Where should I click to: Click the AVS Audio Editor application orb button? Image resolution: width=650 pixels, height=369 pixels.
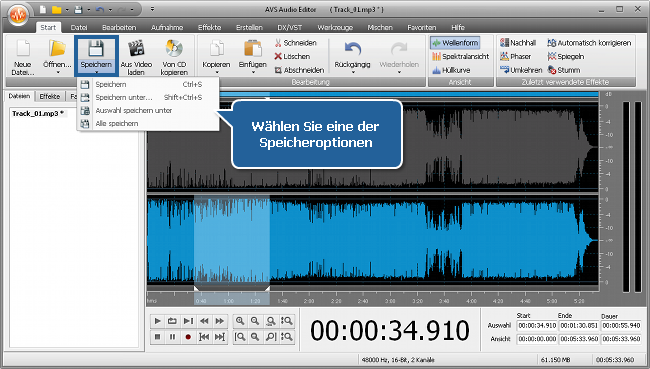(x=18, y=15)
